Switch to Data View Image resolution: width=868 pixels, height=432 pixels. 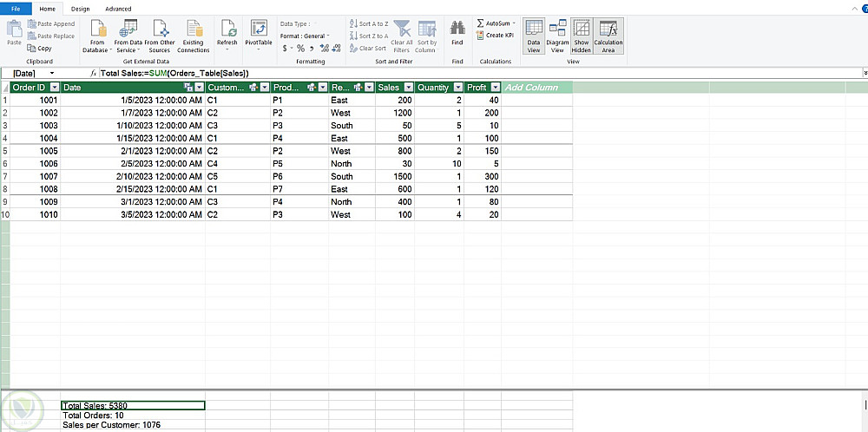pyautogui.click(x=534, y=36)
